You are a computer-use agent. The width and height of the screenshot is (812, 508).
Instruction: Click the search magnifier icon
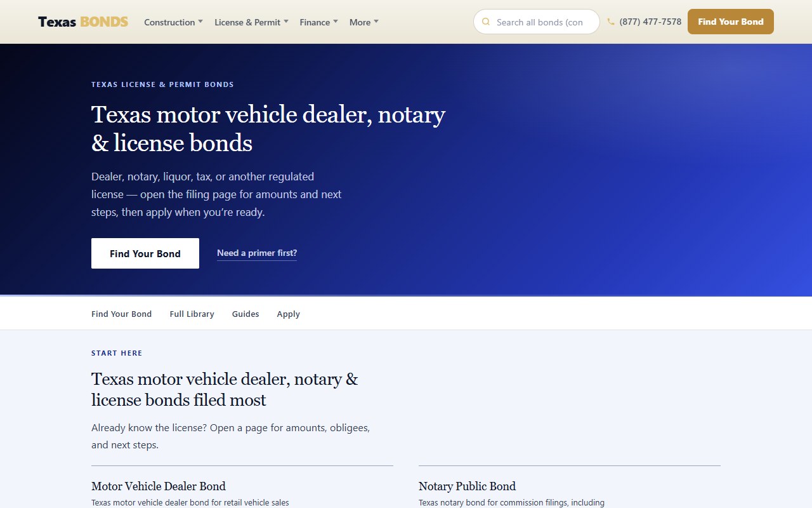[x=486, y=22]
